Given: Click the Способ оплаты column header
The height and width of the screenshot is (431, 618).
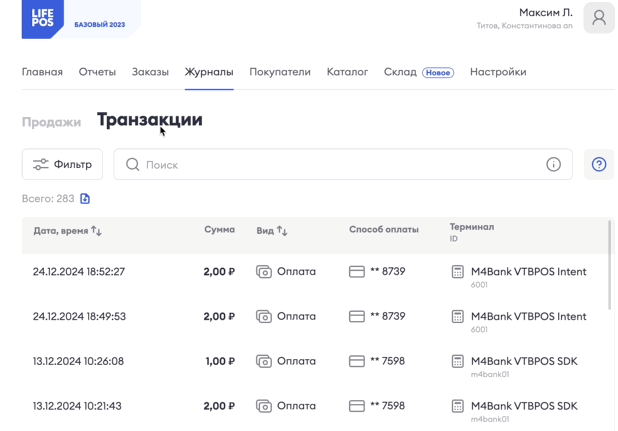Looking at the screenshot, I should pyautogui.click(x=384, y=230).
